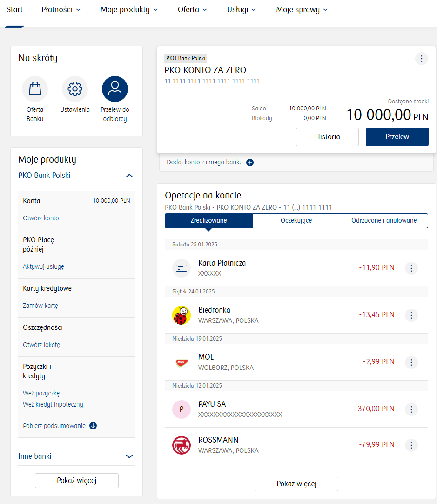Open account card three-dots options menu
The width and height of the screenshot is (437, 504).
[421, 59]
